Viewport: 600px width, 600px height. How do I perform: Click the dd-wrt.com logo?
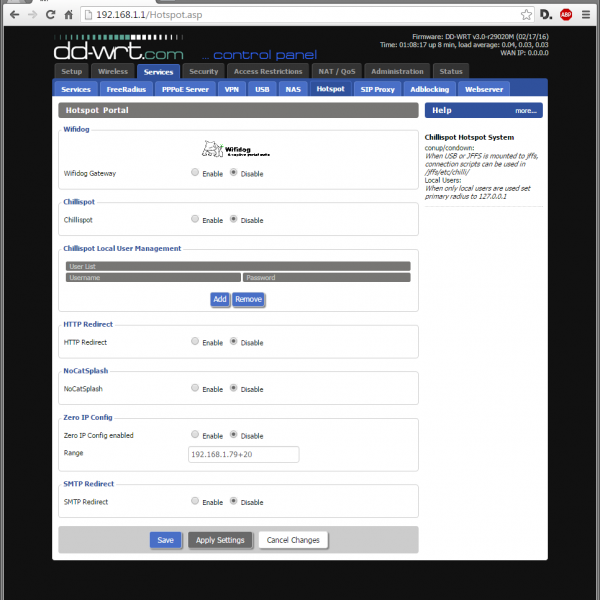(x=118, y=47)
